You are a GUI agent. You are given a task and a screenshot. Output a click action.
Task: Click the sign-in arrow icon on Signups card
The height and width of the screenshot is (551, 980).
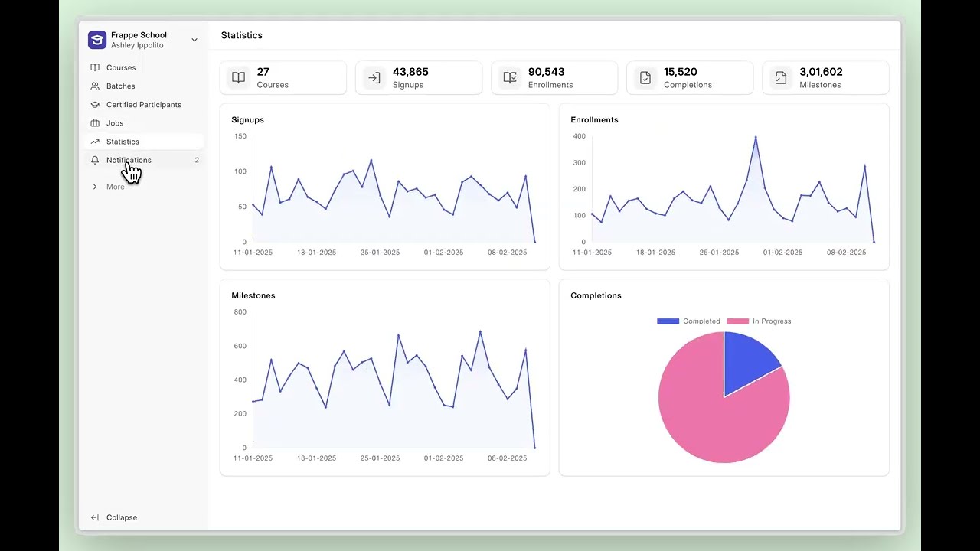click(x=374, y=77)
